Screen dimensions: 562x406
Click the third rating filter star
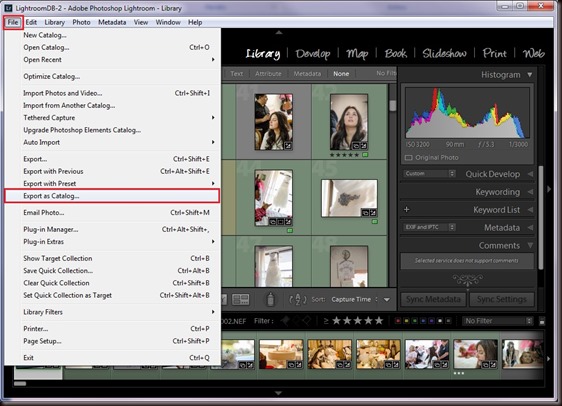[358, 320]
